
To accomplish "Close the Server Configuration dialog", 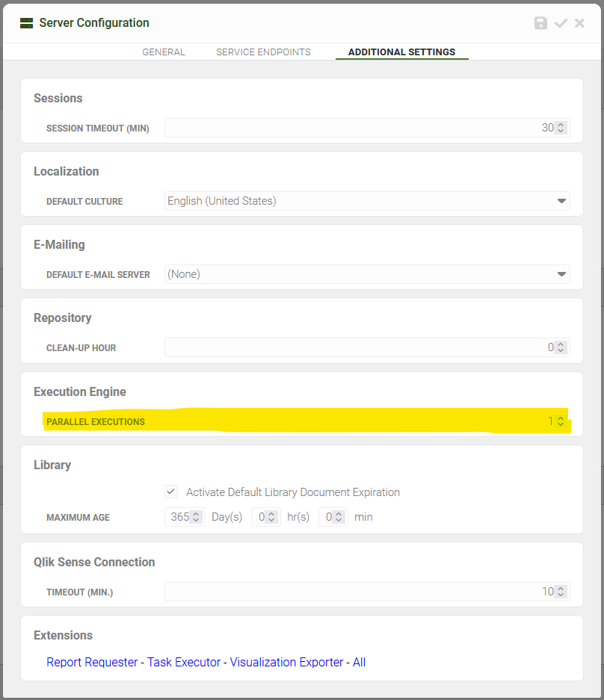I will pyautogui.click(x=579, y=22).
